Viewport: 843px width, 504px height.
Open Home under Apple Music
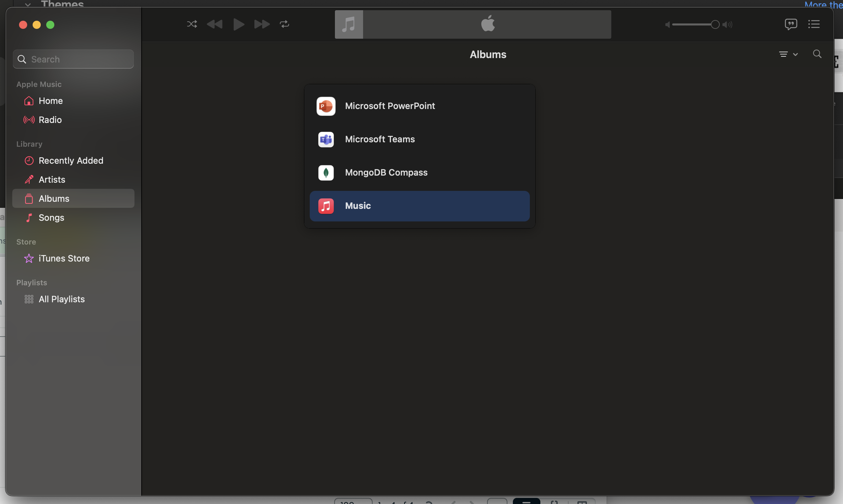50,101
